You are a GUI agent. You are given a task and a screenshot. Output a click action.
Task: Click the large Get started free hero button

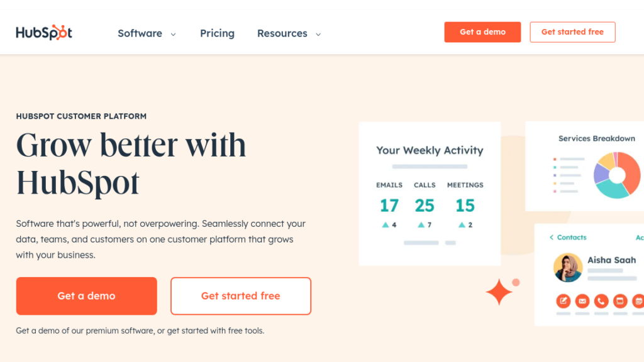(x=241, y=296)
